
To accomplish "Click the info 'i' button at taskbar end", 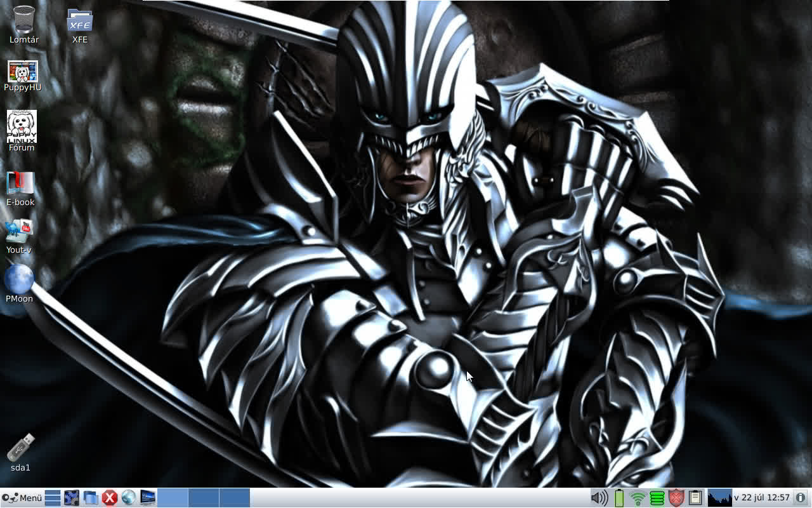I will [x=801, y=498].
